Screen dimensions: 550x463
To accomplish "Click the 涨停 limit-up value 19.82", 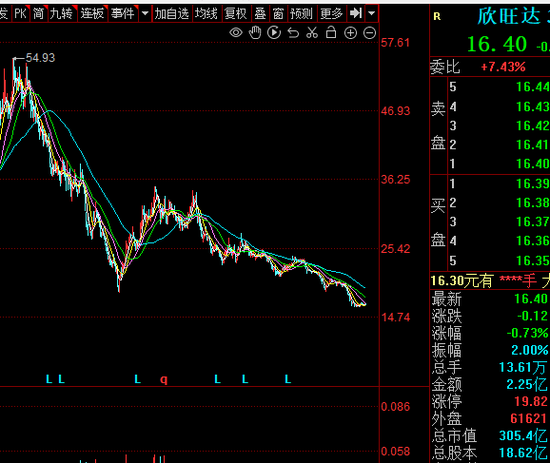I will pos(531,401).
